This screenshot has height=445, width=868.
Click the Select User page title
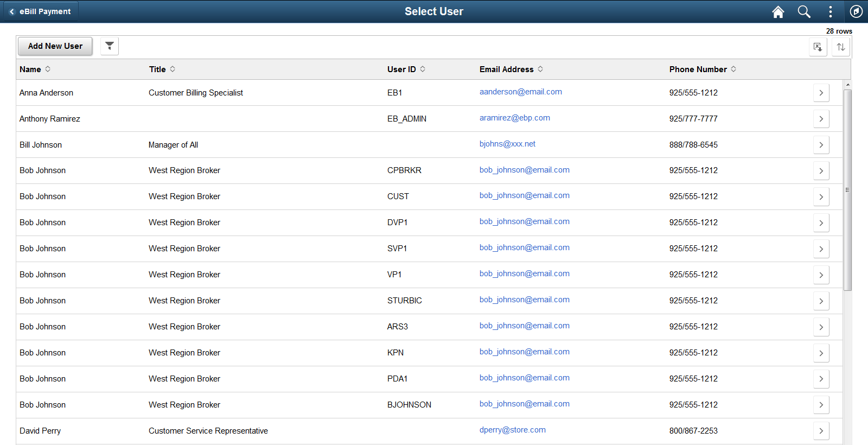point(434,11)
